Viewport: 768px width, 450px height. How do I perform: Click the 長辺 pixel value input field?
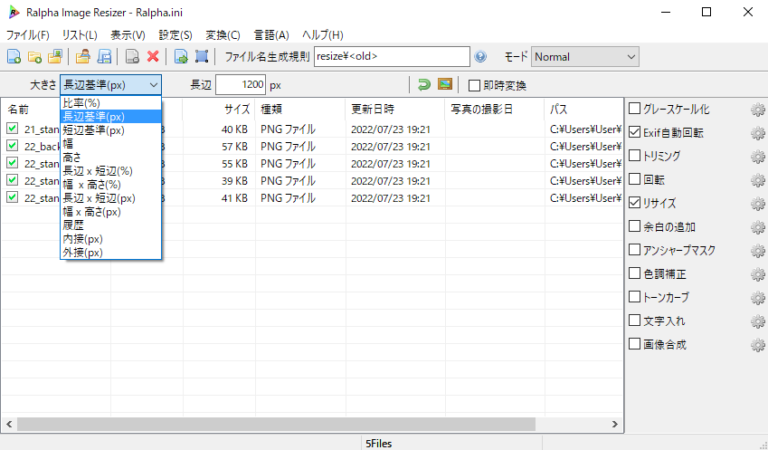click(240, 85)
